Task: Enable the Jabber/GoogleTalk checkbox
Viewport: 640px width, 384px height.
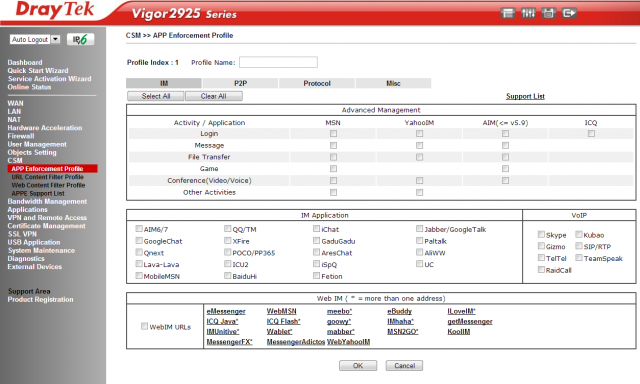Action: pos(419,229)
